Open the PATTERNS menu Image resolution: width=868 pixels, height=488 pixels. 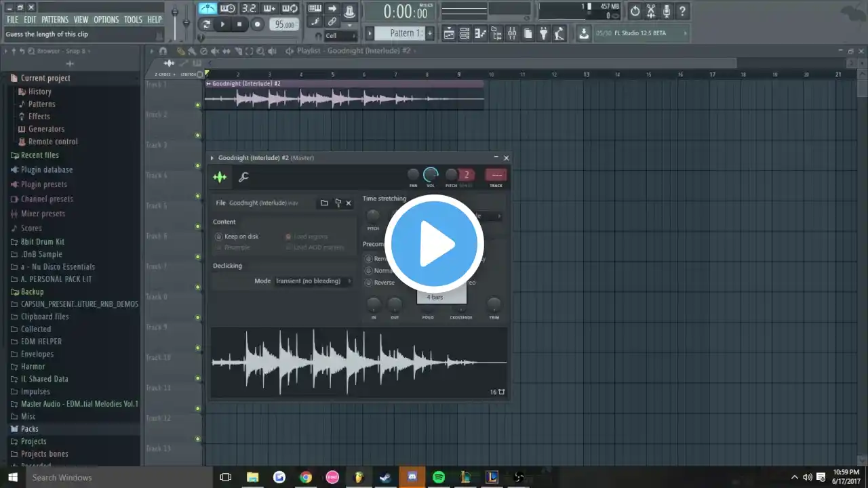click(54, 20)
